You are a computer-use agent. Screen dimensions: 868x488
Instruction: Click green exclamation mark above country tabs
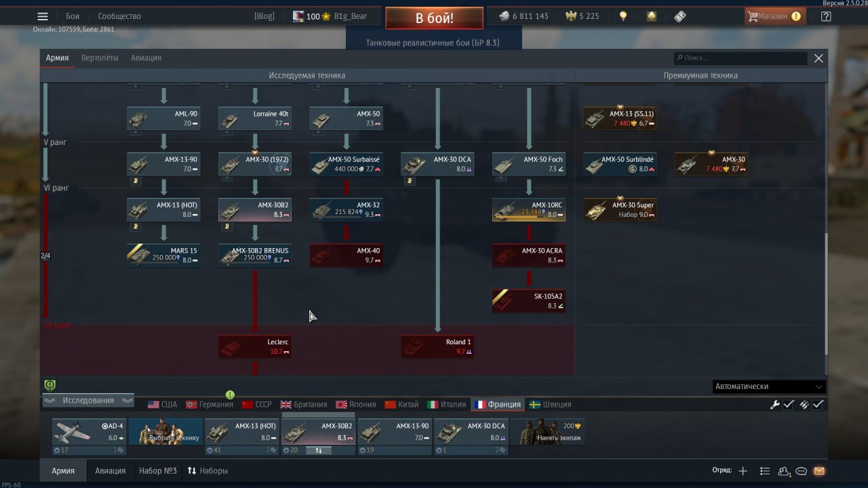[x=230, y=394]
